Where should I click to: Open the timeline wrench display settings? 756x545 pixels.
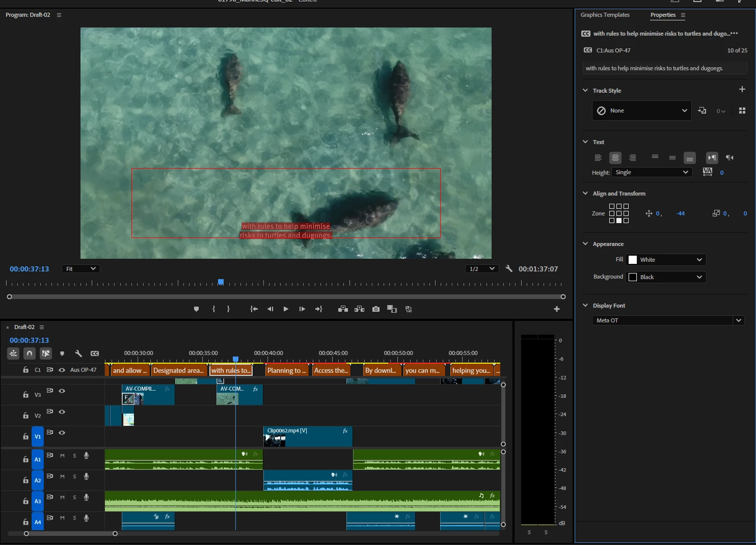pos(78,353)
